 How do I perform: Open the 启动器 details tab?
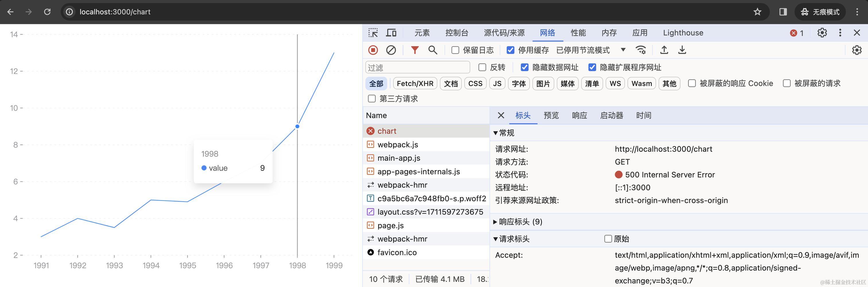tap(612, 116)
